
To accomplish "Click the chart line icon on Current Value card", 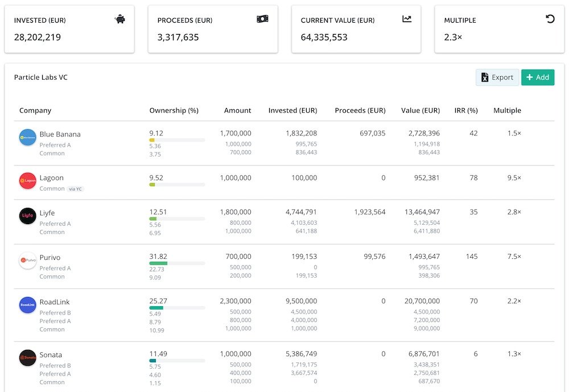I will coord(407,19).
